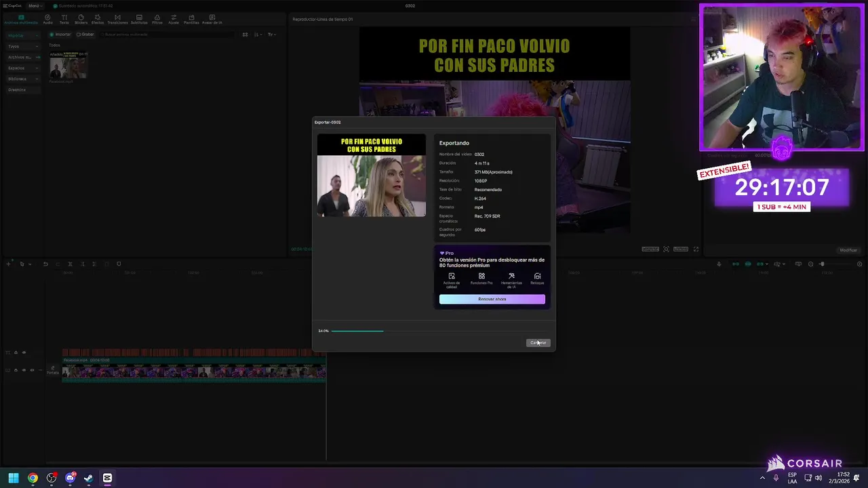Image resolution: width=868 pixels, height=488 pixels.
Task: Click the Retoque Pro icon
Action: 537,279
